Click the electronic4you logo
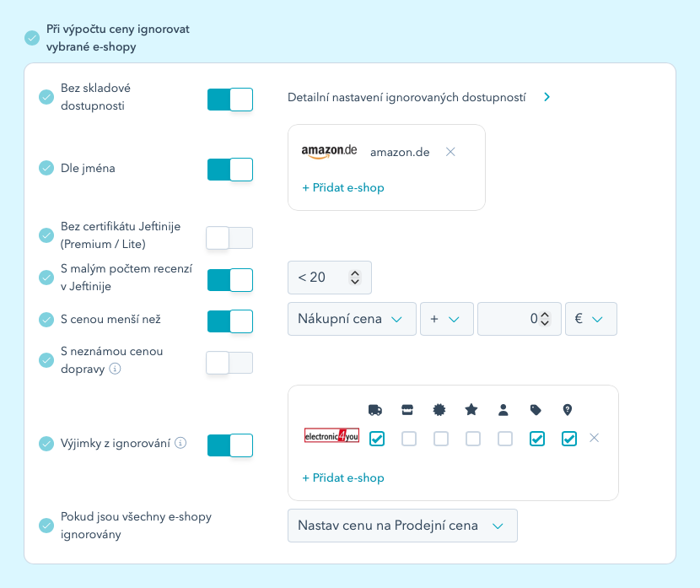Image resolution: width=700 pixels, height=588 pixels. [x=331, y=436]
